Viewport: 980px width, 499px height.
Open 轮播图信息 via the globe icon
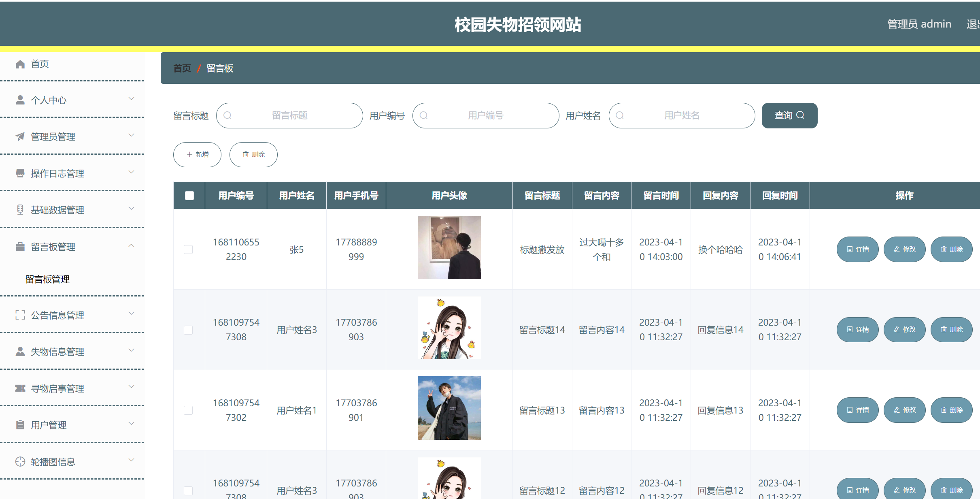pos(20,461)
